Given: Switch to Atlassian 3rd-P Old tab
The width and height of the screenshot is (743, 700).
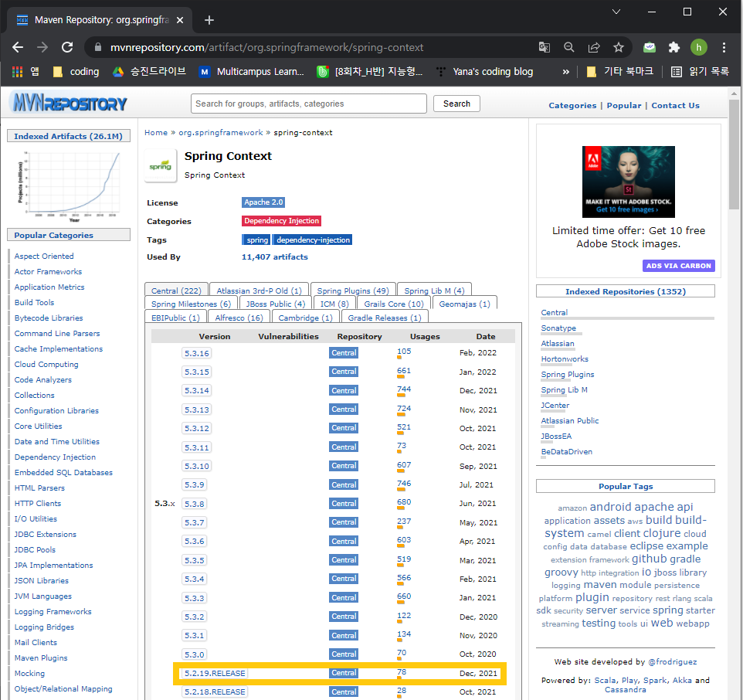Looking at the screenshot, I should (260, 291).
